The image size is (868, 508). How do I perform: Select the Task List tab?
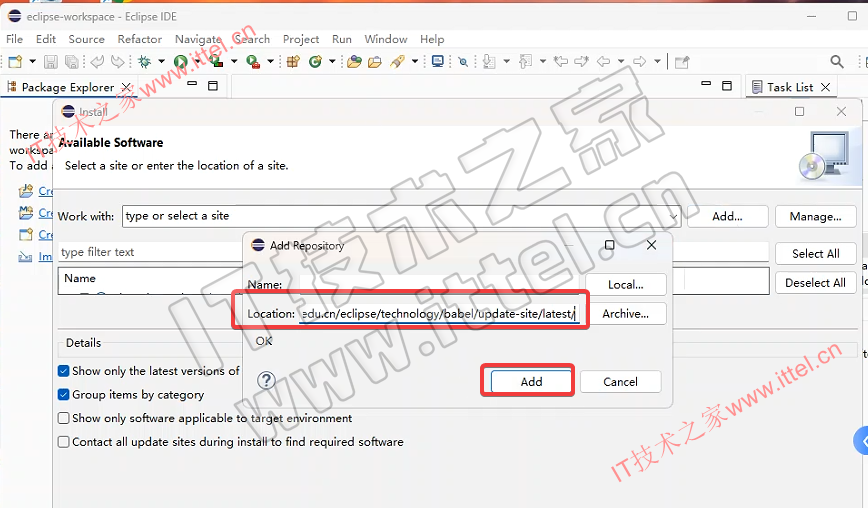click(790, 87)
